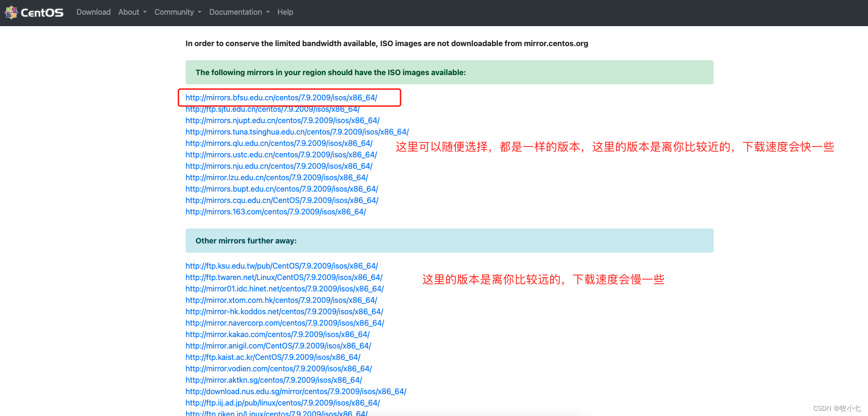This screenshot has width=868, height=416.
Task: Open the Download page in navbar
Action: (94, 12)
